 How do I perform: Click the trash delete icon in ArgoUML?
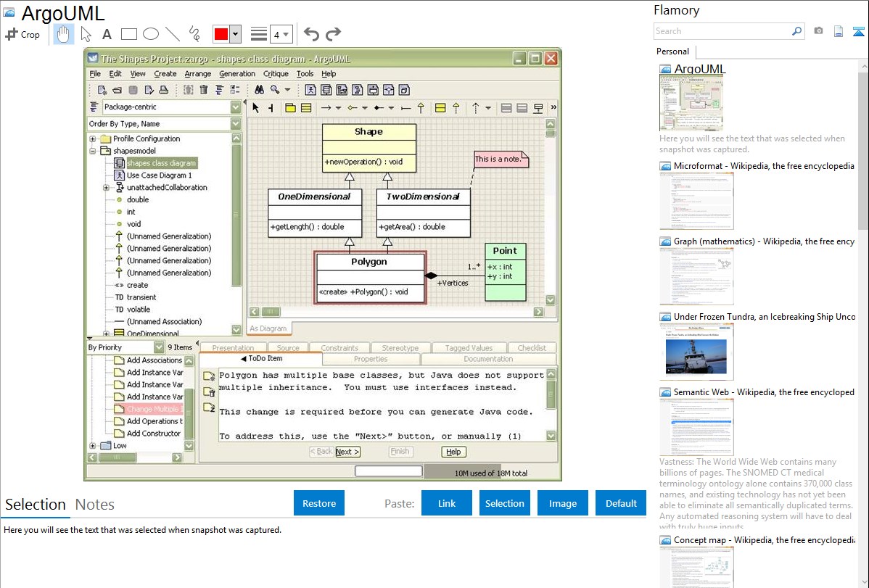pyautogui.click(x=203, y=90)
